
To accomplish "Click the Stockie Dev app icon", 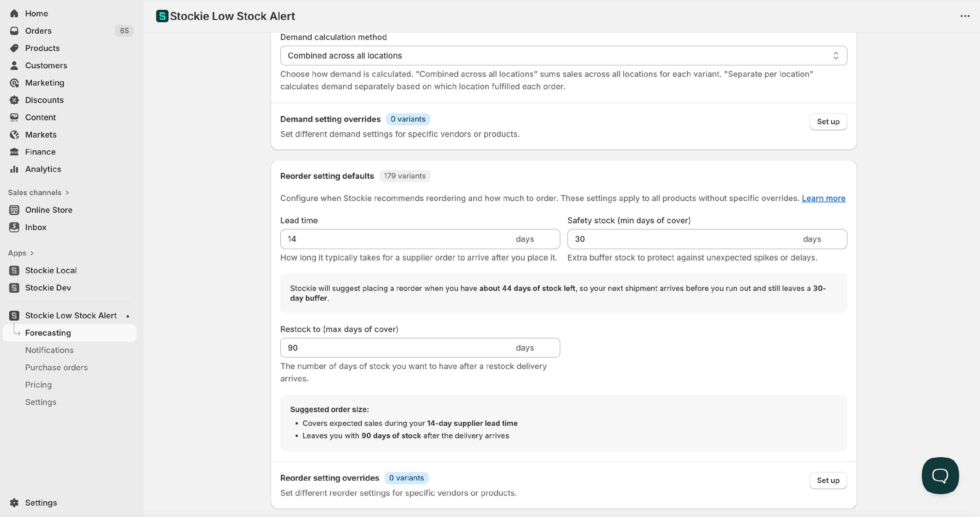I will (x=14, y=288).
